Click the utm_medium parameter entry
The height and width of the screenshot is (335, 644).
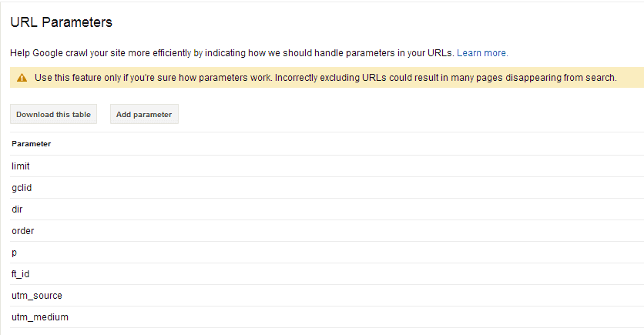(327, 317)
